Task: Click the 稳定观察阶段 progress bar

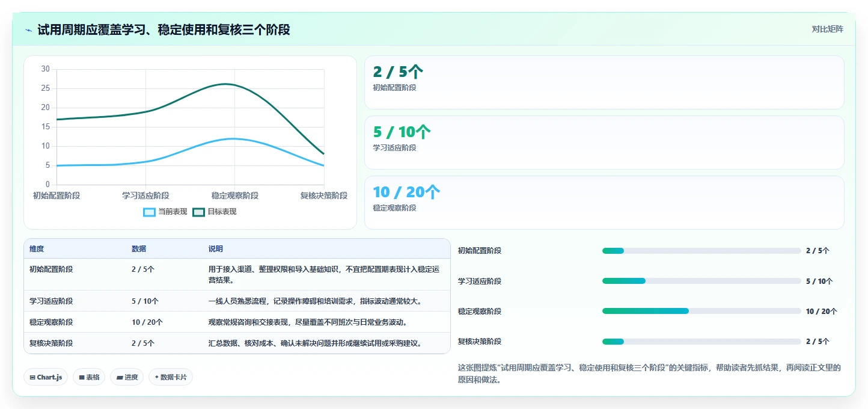Action: (701, 311)
